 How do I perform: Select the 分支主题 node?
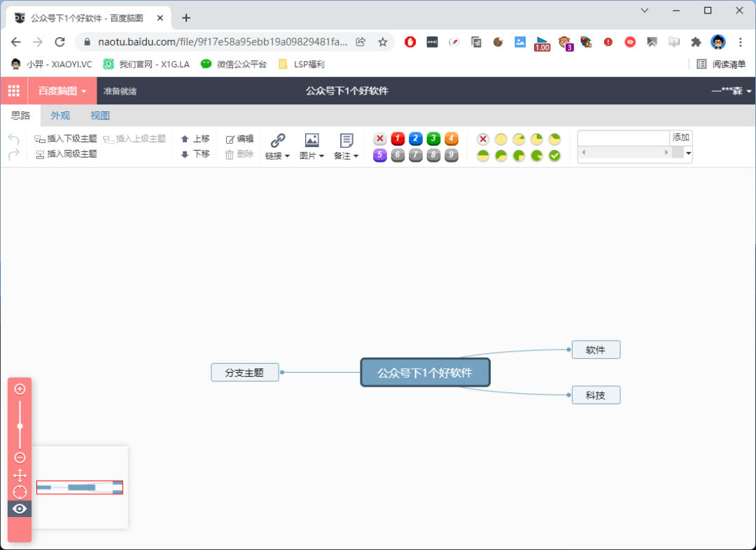click(x=244, y=373)
